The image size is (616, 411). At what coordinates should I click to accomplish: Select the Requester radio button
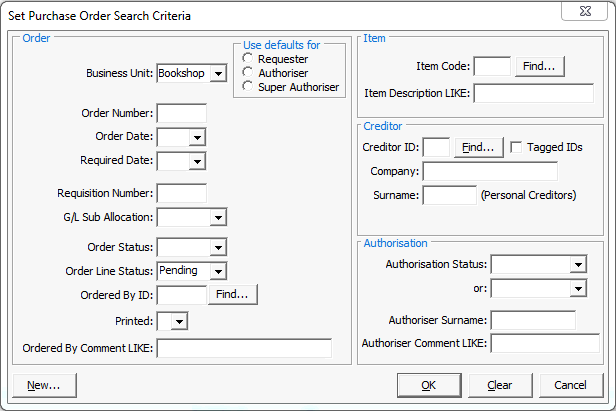248,59
